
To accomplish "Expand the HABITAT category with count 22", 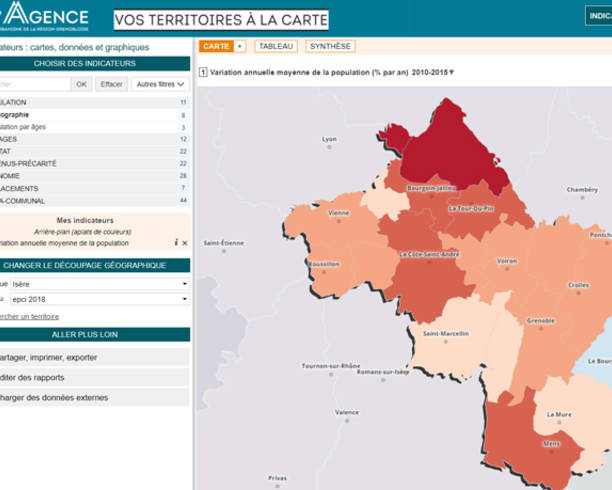I will (x=95, y=151).
